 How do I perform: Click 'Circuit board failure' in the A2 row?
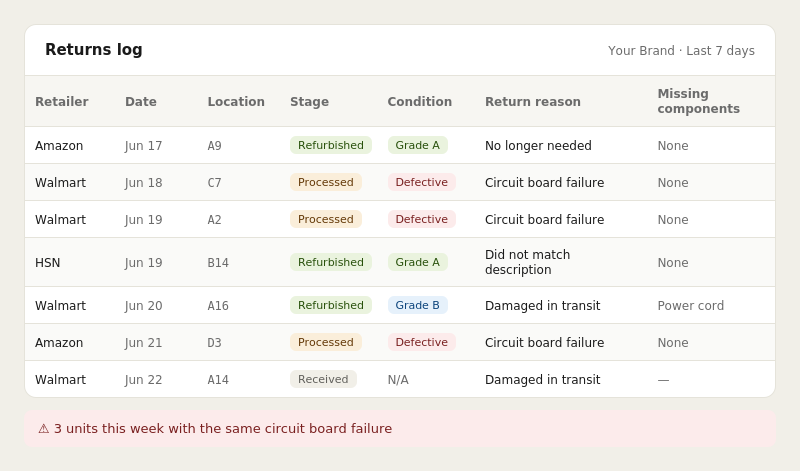coord(544,219)
